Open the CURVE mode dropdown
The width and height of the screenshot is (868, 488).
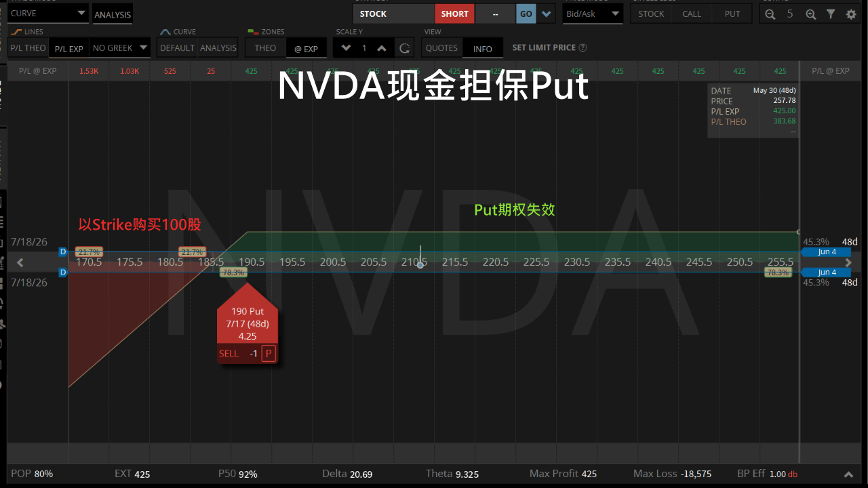[48, 13]
